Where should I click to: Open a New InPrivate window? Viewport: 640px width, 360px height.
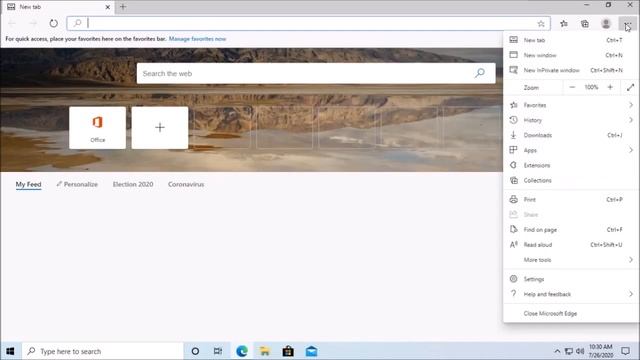click(571, 70)
